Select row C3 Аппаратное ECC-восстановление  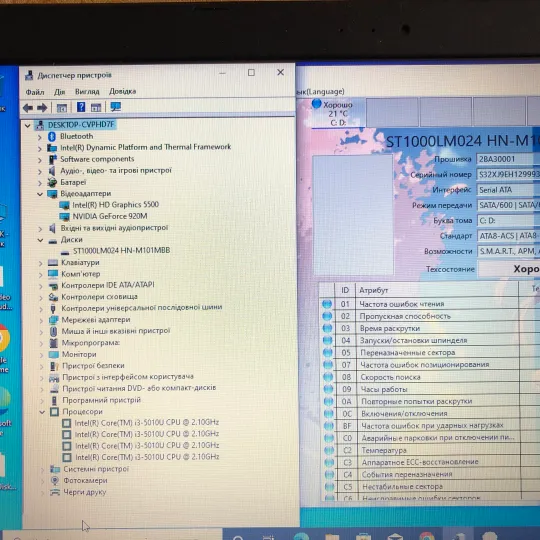(x=420, y=462)
